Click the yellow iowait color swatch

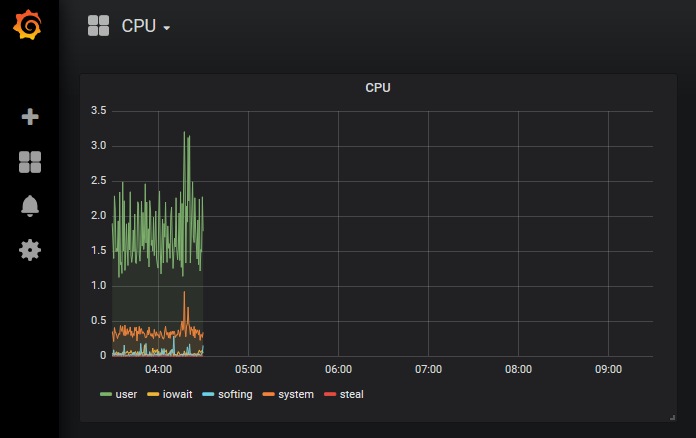point(153,395)
